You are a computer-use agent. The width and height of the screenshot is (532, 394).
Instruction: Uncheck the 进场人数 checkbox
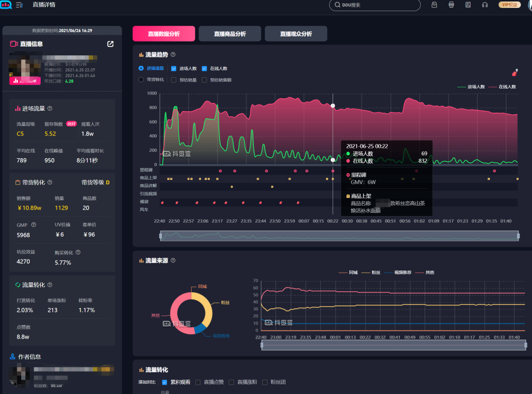point(174,69)
